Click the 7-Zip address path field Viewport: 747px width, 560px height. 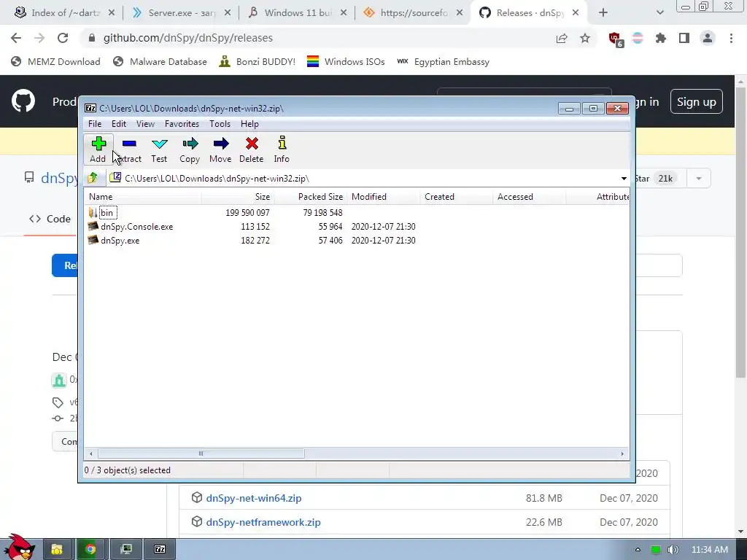click(x=364, y=179)
